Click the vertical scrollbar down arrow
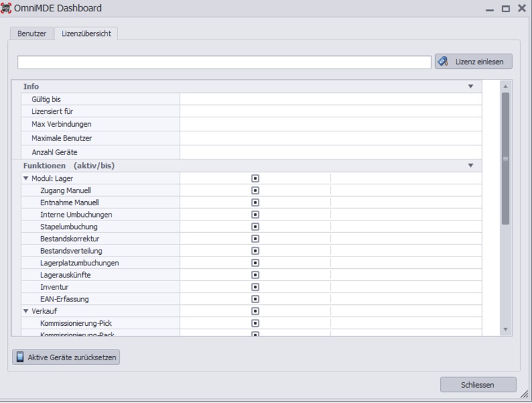532x403 pixels. click(505, 329)
